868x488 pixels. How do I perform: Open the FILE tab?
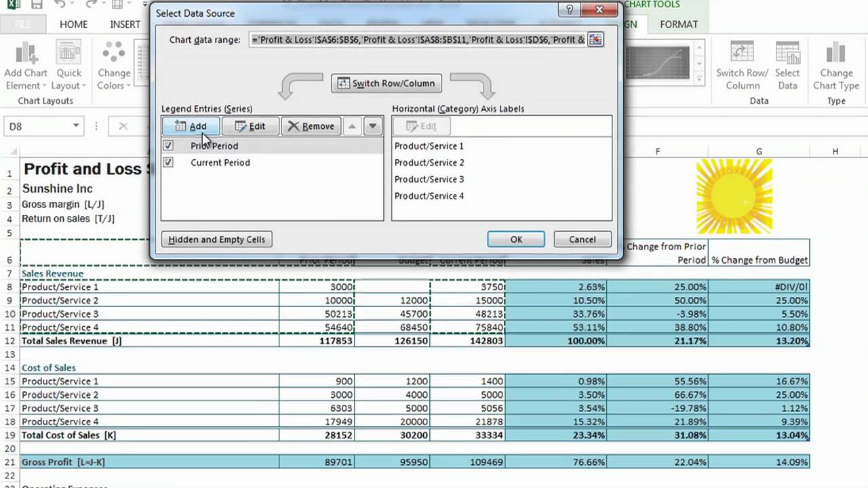[23, 24]
